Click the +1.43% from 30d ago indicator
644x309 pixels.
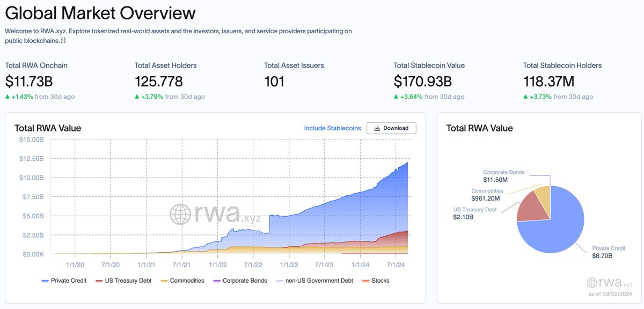(40, 97)
